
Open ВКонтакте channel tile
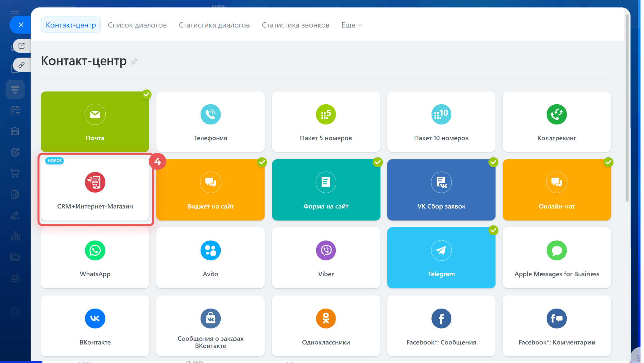(x=95, y=326)
